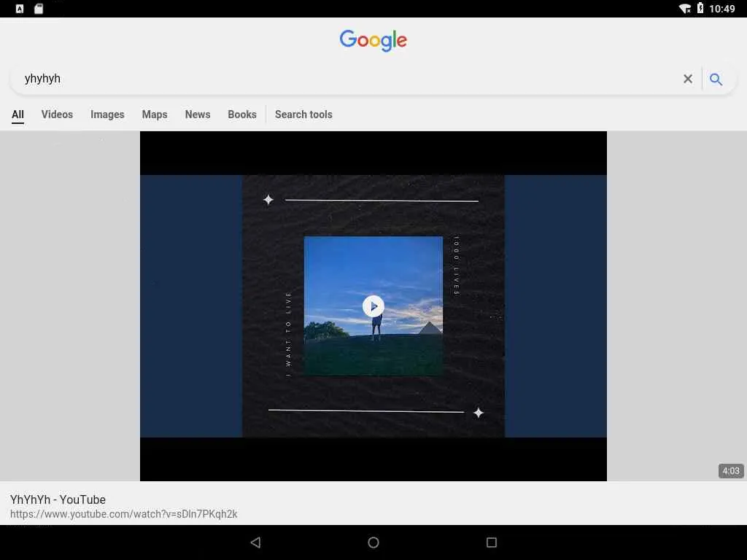
Task: Click the 4:03 video duration badge
Action: [730, 471]
